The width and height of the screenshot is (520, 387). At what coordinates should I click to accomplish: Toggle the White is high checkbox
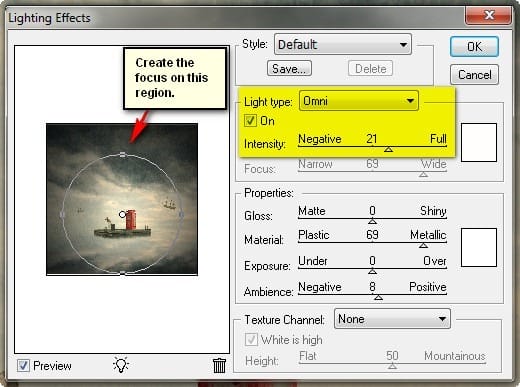click(251, 340)
